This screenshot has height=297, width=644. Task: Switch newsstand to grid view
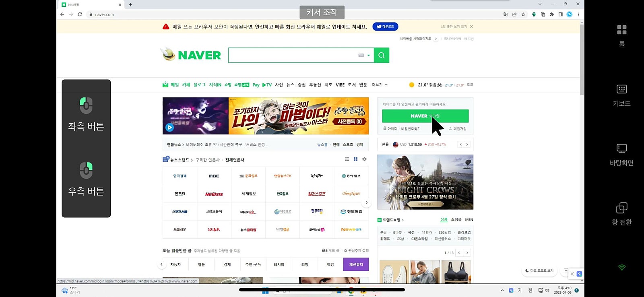[x=355, y=159]
